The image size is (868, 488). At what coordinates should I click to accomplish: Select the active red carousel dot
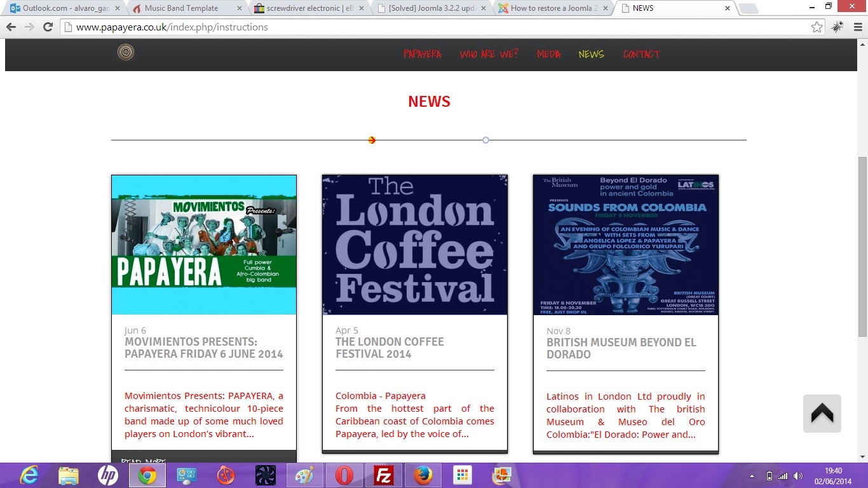[372, 140]
